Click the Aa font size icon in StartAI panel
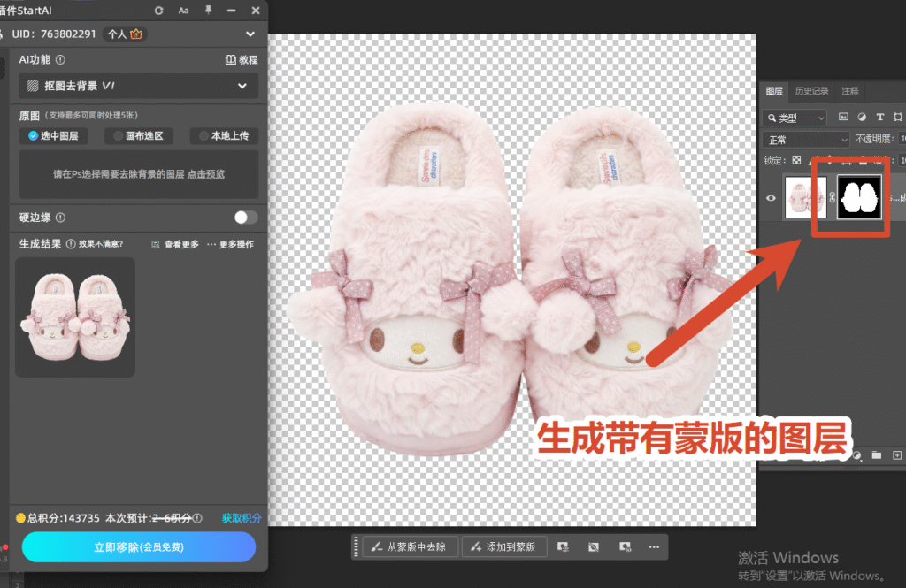 click(x=183, y=11)
